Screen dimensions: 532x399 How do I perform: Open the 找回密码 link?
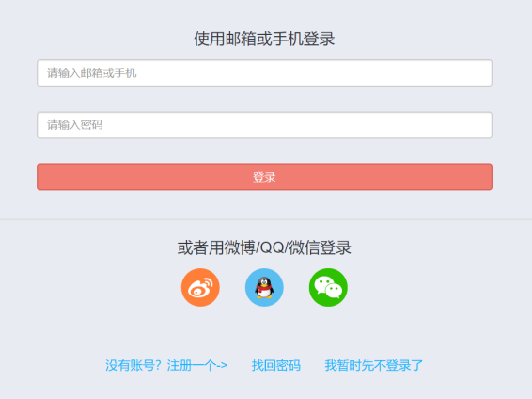click(275, 366)
